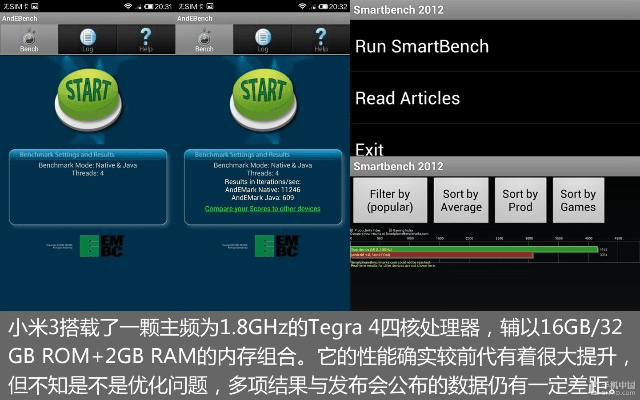The image size is (640, 400).
Task: Click 'Benchmark Settings and Results' header in the right screen
Action: (x=242, y=155)
